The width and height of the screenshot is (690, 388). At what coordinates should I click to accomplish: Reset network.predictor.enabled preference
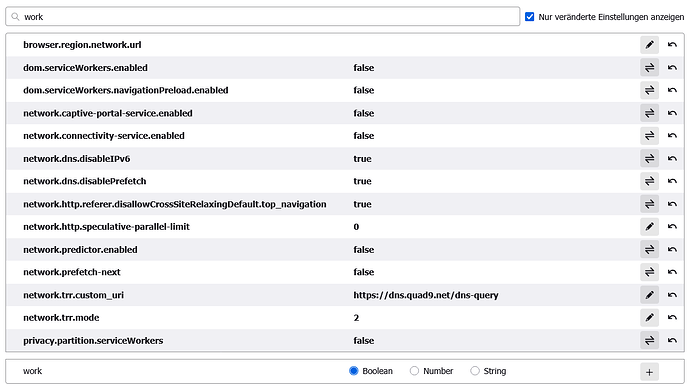[x=672, y=249]
